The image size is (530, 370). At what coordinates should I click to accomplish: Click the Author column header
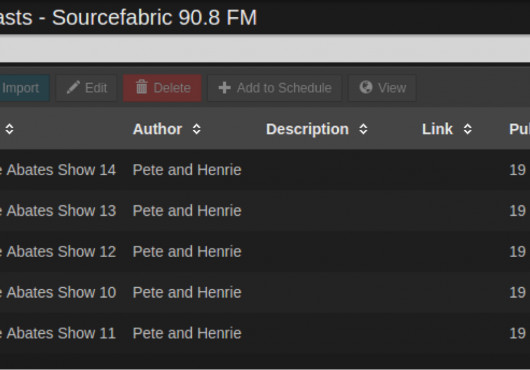(x=158, y=129)
